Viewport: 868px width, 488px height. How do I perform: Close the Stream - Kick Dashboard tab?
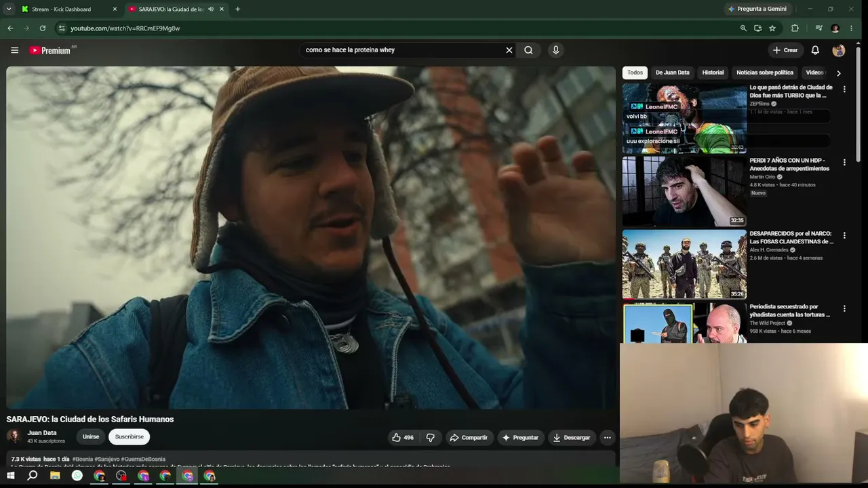tap(114, 9)
